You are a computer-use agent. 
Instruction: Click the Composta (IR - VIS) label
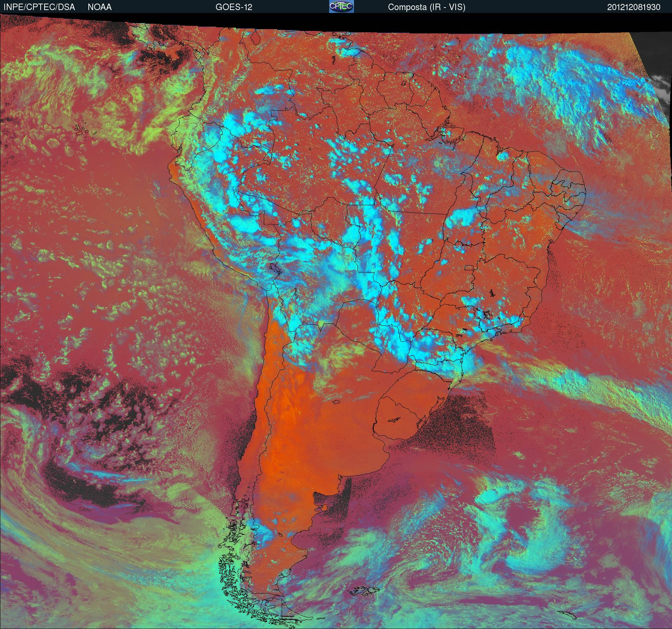427,7
